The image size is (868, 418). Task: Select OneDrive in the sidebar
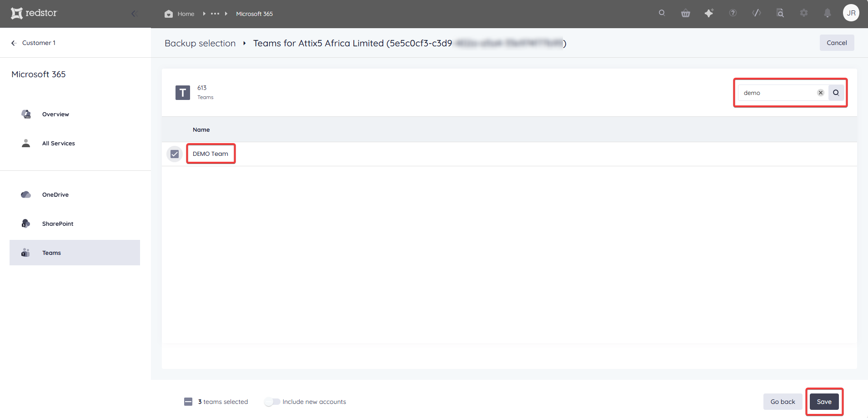[75, 194]
